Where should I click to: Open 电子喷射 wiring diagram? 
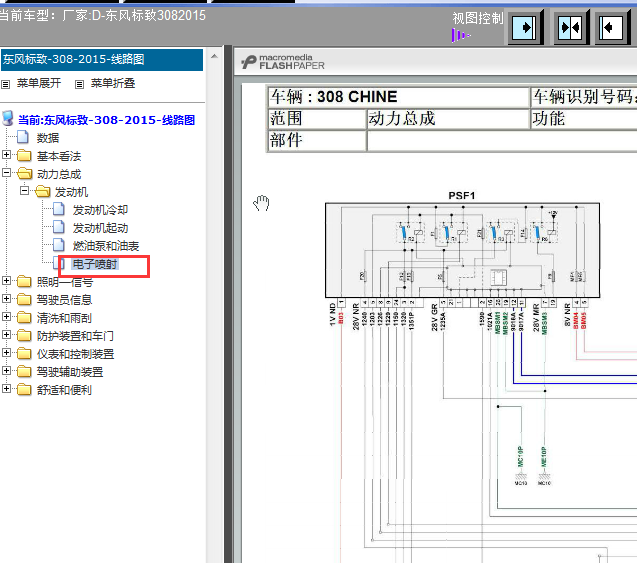click(95, 264)
